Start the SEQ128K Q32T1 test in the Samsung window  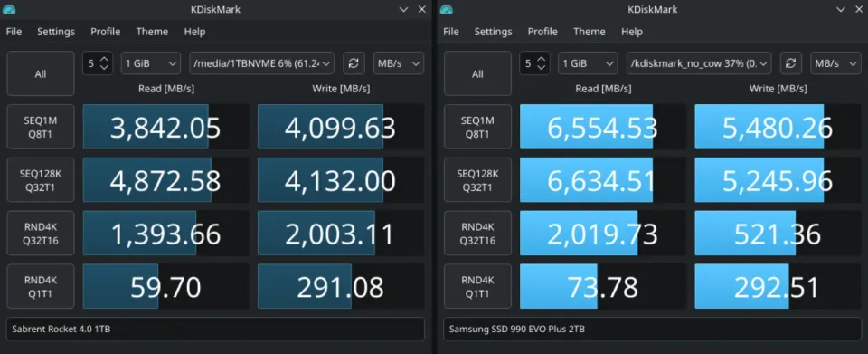[x=477, y=180]
